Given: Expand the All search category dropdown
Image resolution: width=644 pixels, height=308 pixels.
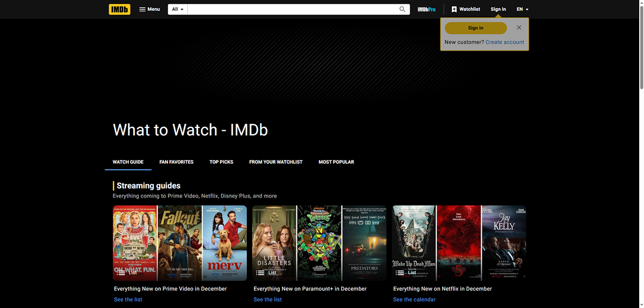Looking at the screenshot, I should 178,9.
